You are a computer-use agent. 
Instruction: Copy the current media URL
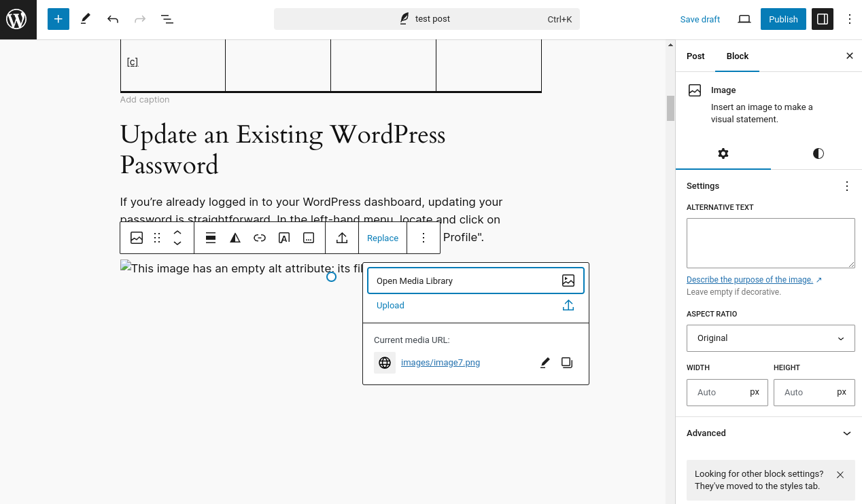click(567, 363)
